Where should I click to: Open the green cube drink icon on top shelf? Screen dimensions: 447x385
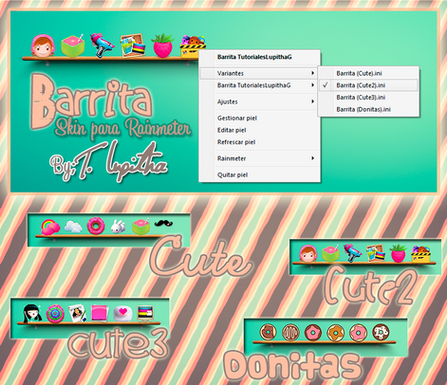[73, 46]
